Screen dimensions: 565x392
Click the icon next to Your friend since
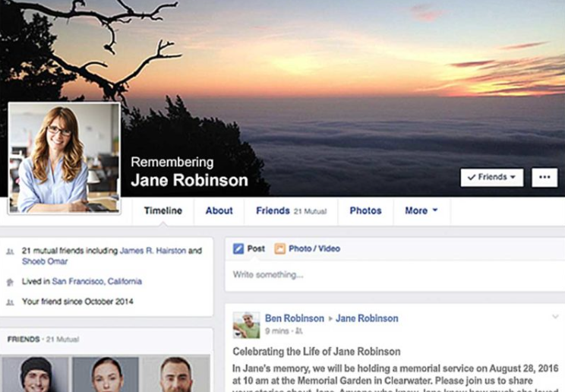coord(10,302)
